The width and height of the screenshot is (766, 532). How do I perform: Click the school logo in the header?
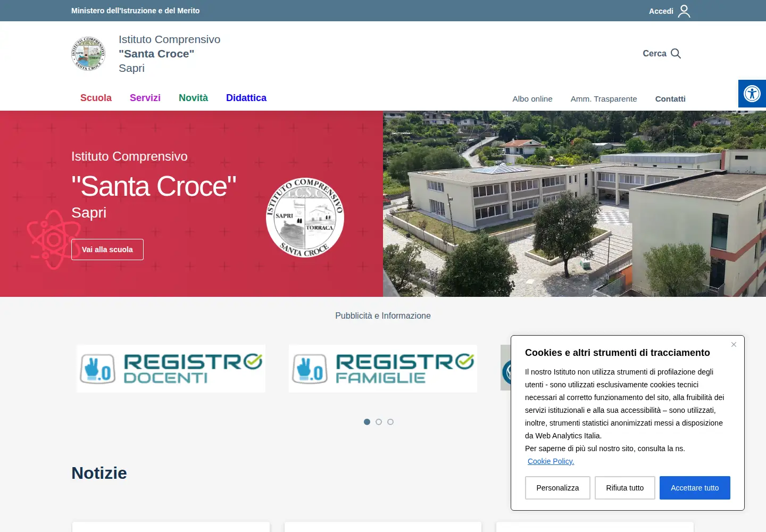(x=88, y=54)
